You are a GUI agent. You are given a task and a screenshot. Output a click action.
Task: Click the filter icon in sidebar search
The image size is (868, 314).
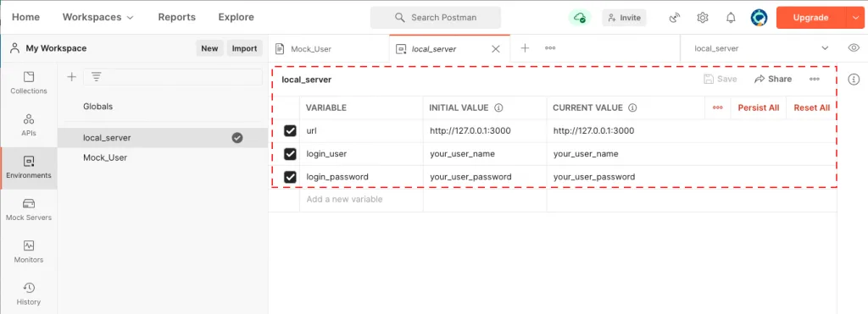(x=97, y=77)
